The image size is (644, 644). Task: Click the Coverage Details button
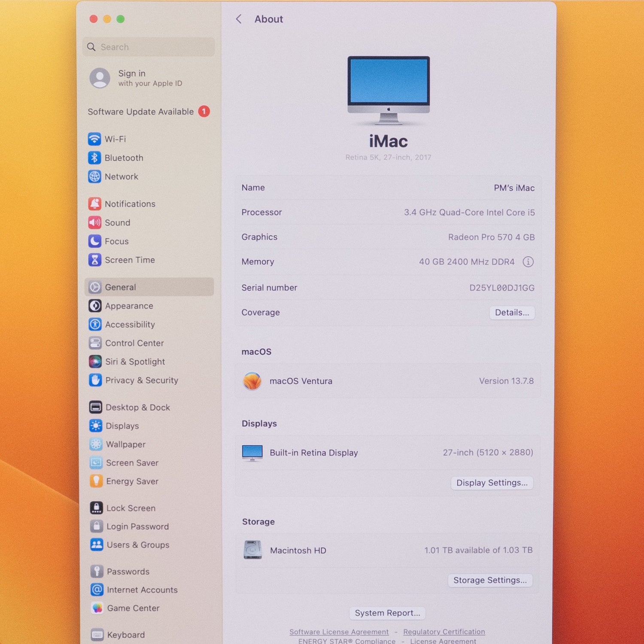(512, 313)
